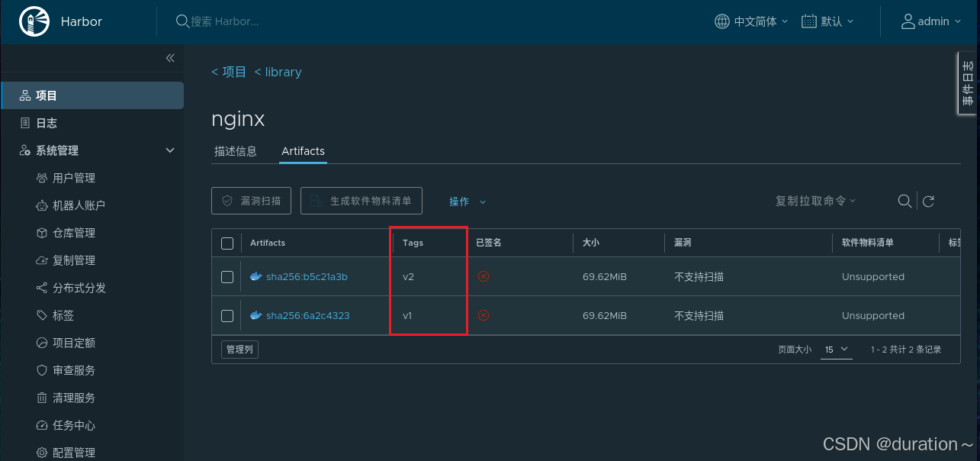
Task: Click the 任务中心 gauge icon
Action: pos(42,425)
